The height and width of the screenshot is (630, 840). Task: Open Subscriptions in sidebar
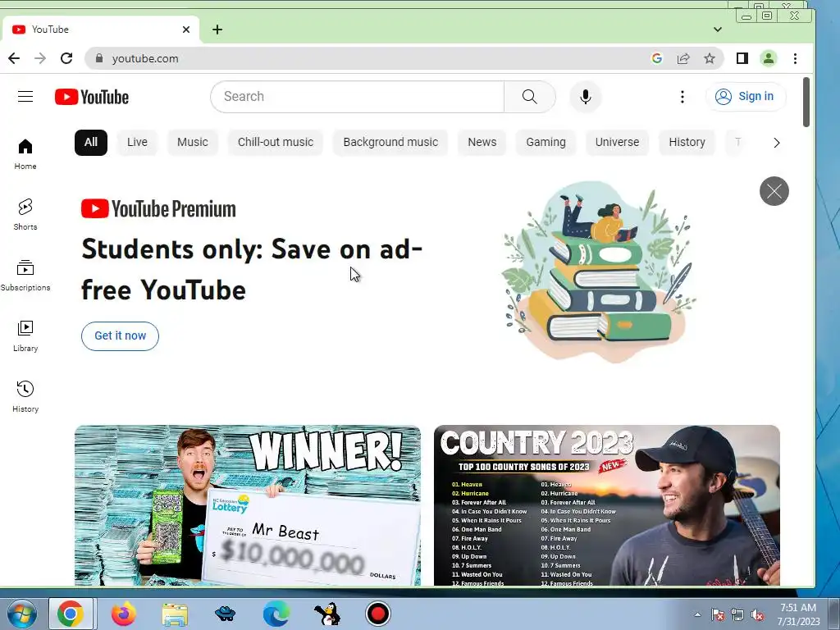point(25,276)
